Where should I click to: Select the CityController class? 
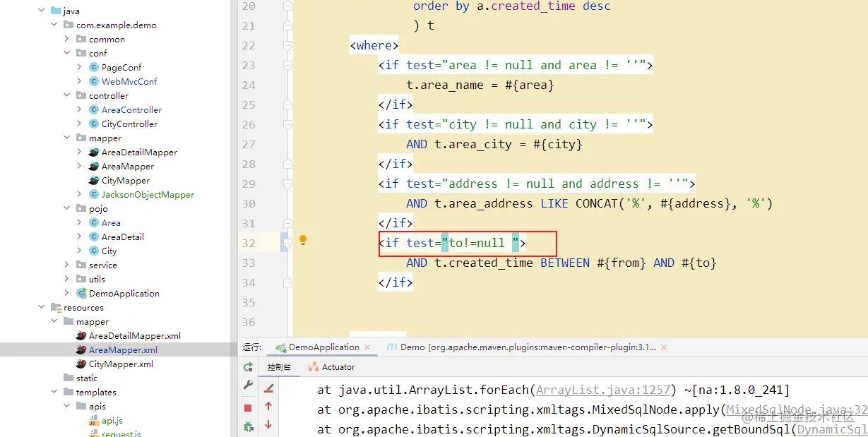[129, 124]
